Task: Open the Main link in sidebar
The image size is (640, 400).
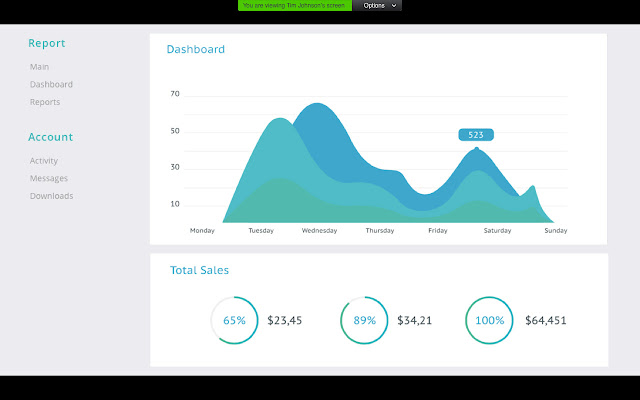Action: pos(39,67)
